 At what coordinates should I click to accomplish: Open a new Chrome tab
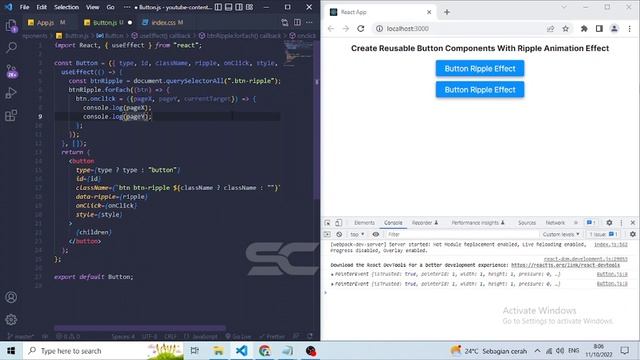coord(447,12)
